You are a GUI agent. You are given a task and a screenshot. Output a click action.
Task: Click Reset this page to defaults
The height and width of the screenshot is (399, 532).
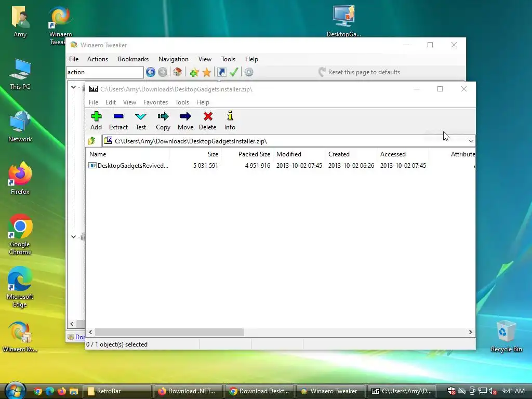point(360,72)
